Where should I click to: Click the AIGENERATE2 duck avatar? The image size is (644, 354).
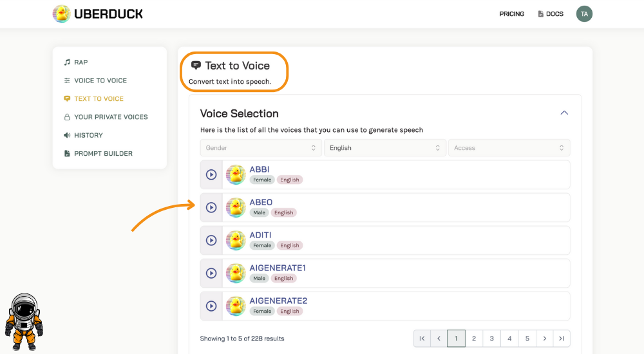[236, 306]
